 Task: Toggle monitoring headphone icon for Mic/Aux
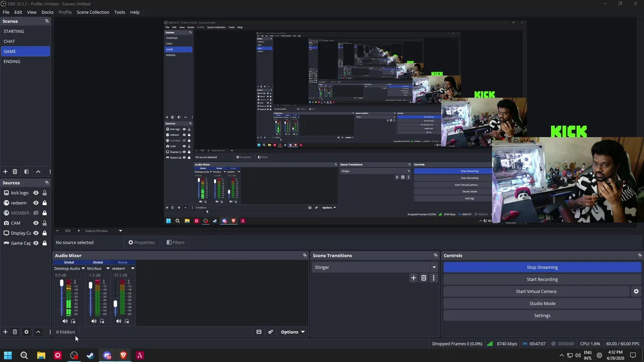(102, 321)
